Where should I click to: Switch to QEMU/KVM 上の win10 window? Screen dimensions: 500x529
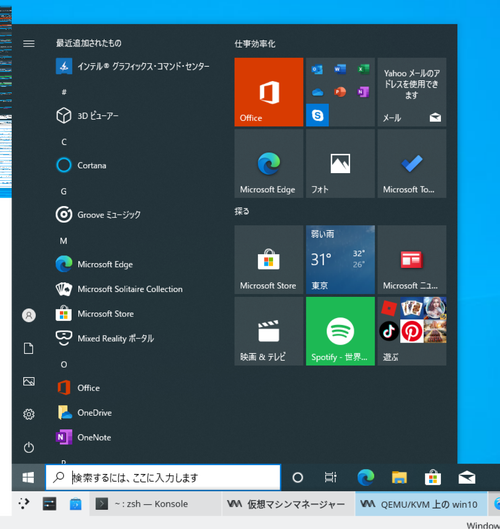tap(421, 504)
